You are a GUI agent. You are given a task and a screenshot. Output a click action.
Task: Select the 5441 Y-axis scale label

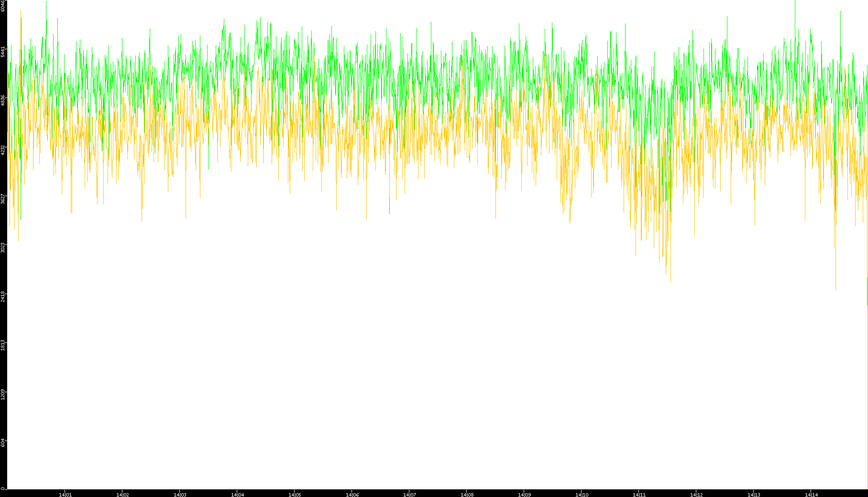3,51
